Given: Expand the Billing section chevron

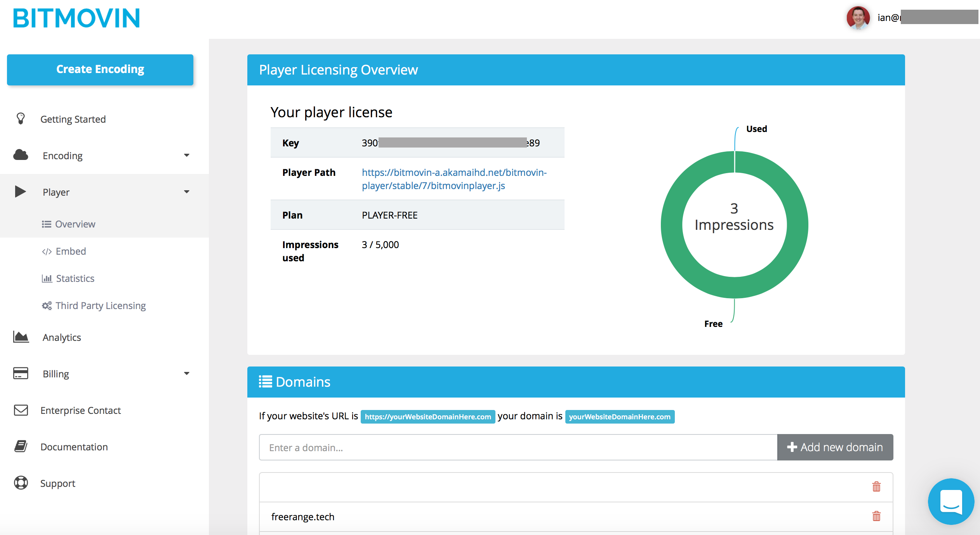Looking at the screenshot, I should pyautogui.click(x=187, y=373).
